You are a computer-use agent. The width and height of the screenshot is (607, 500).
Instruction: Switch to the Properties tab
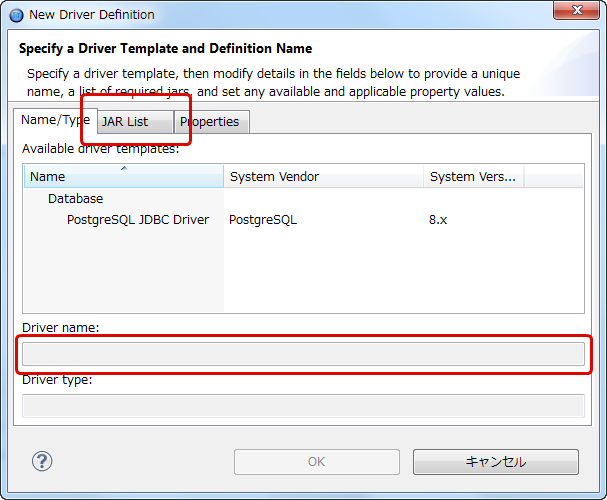tap(212, 122)
